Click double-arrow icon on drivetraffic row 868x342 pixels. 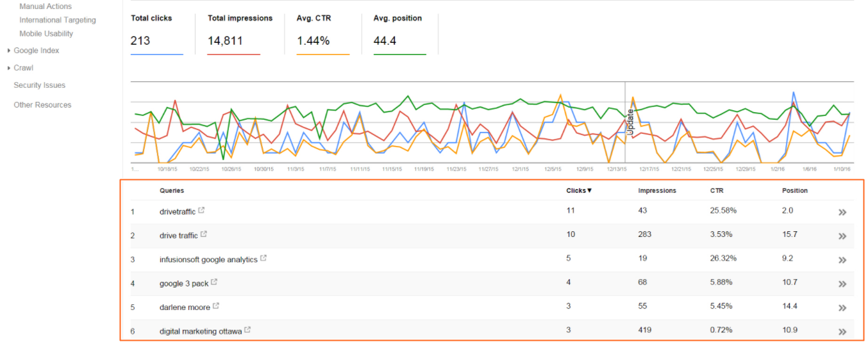click(x=842, y=212)
